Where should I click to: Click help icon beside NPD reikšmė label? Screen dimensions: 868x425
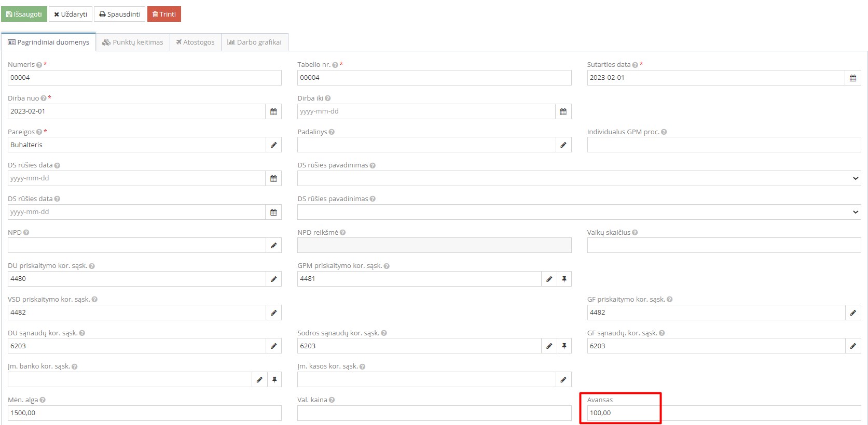coord(343,233)
